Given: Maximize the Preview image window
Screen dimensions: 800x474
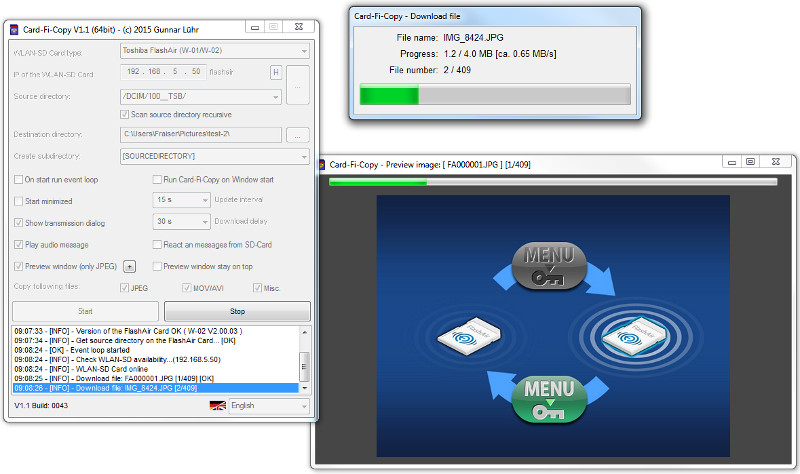Looking at the screenshot, I should pos(750,162).
